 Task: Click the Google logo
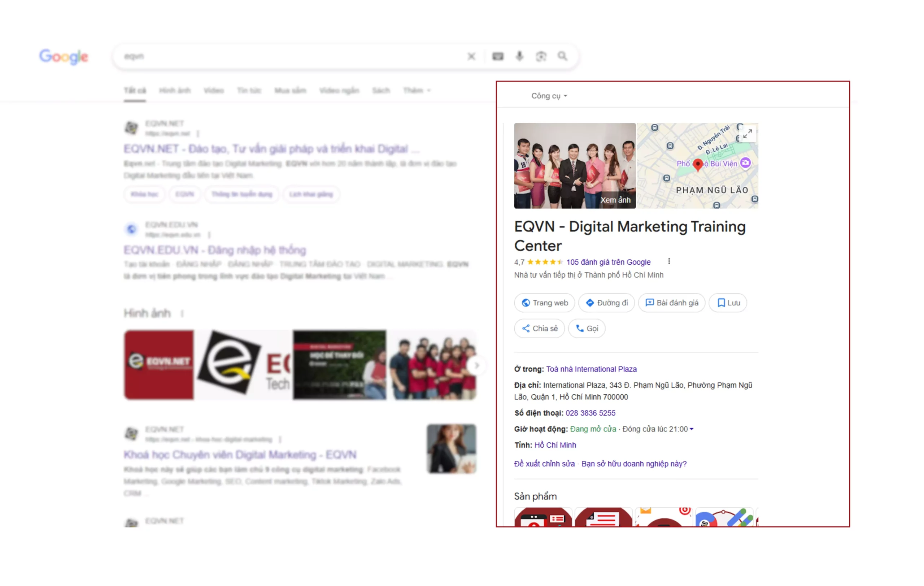(64, 56)
